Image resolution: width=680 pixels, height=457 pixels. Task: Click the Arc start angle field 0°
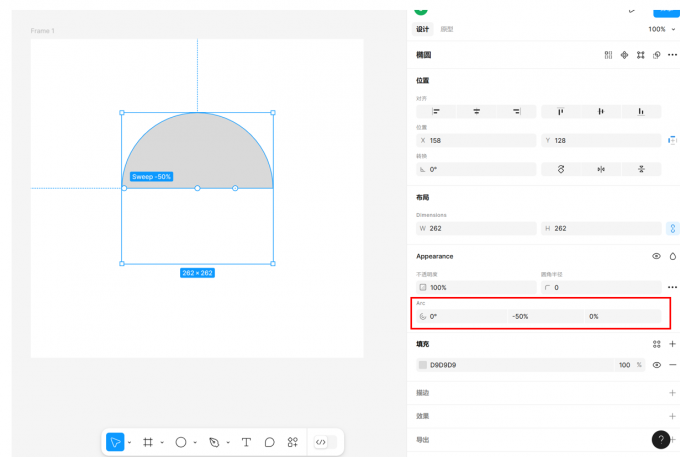point(461,317)
